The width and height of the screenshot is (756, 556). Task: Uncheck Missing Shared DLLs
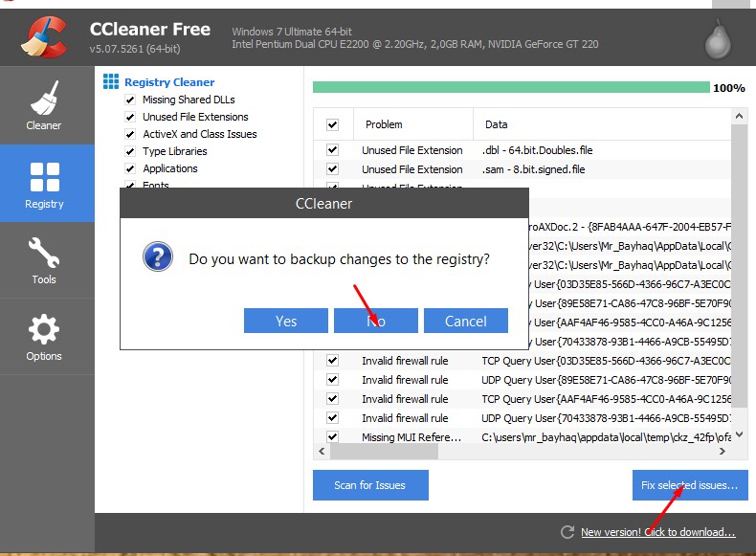[x=130, y=100]
